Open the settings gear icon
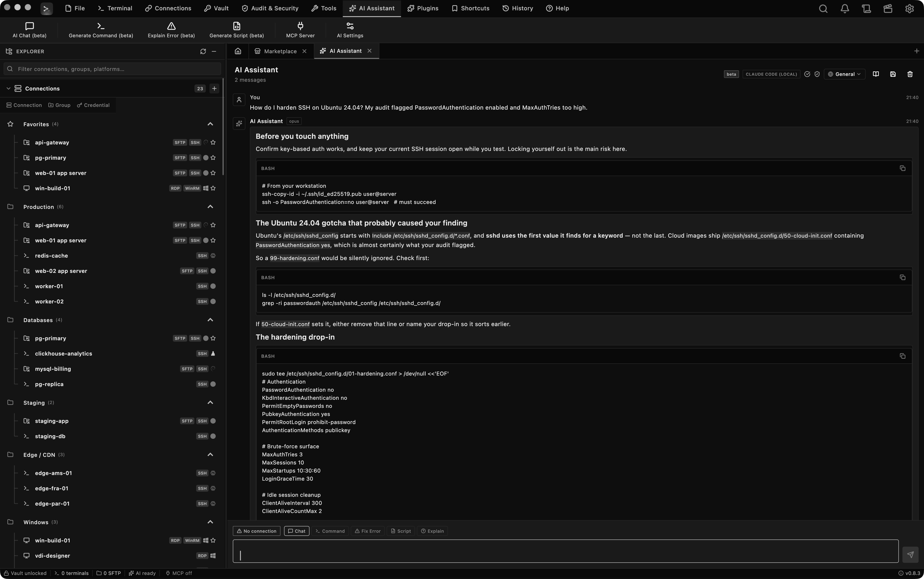 pos(909,9)
